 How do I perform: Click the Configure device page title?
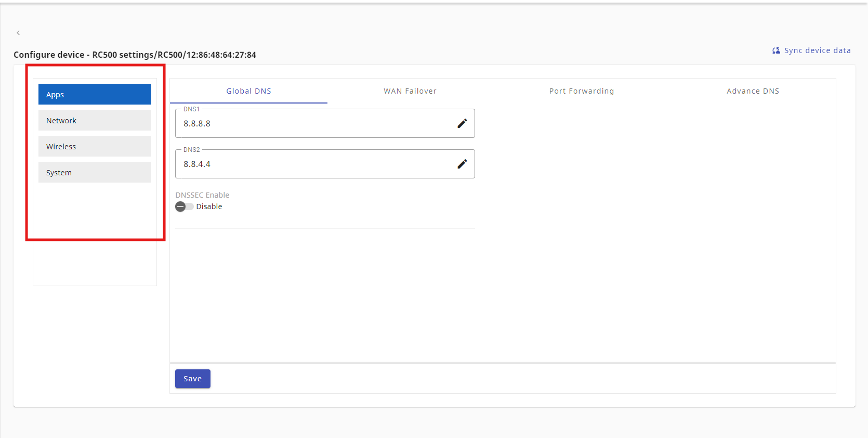click(x=135, y=55)
